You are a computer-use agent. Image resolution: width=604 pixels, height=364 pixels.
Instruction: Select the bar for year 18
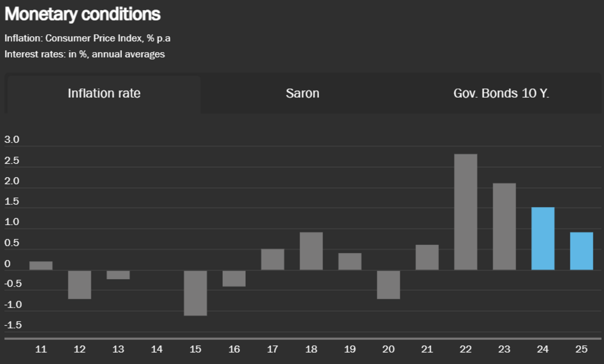pos(311,251)
